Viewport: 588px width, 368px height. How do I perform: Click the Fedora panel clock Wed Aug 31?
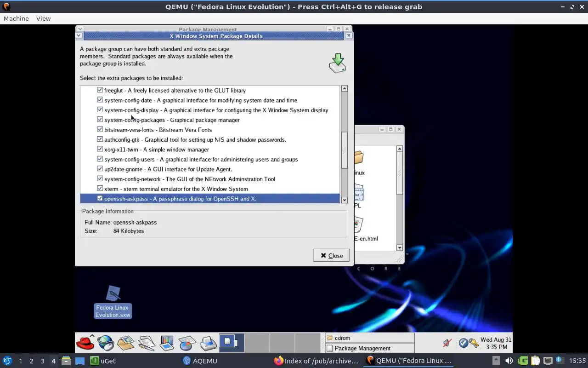(496, 343)
